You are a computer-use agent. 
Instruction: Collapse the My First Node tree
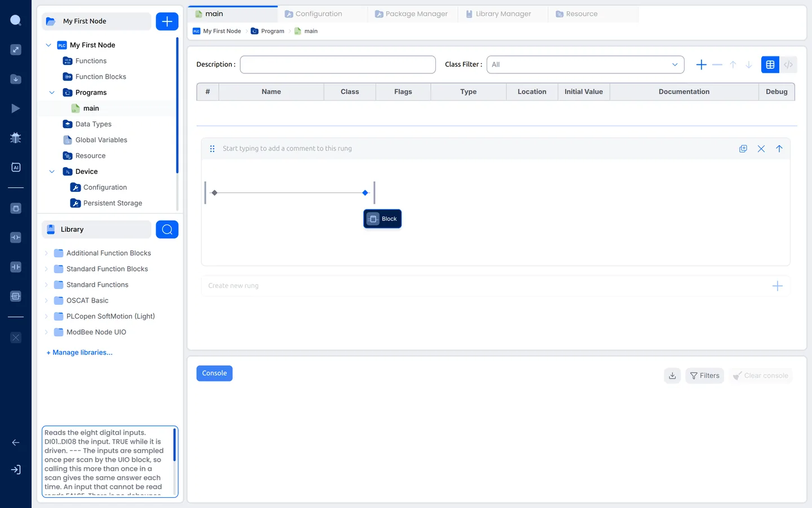pyautogui.click(x=48, y=45)
